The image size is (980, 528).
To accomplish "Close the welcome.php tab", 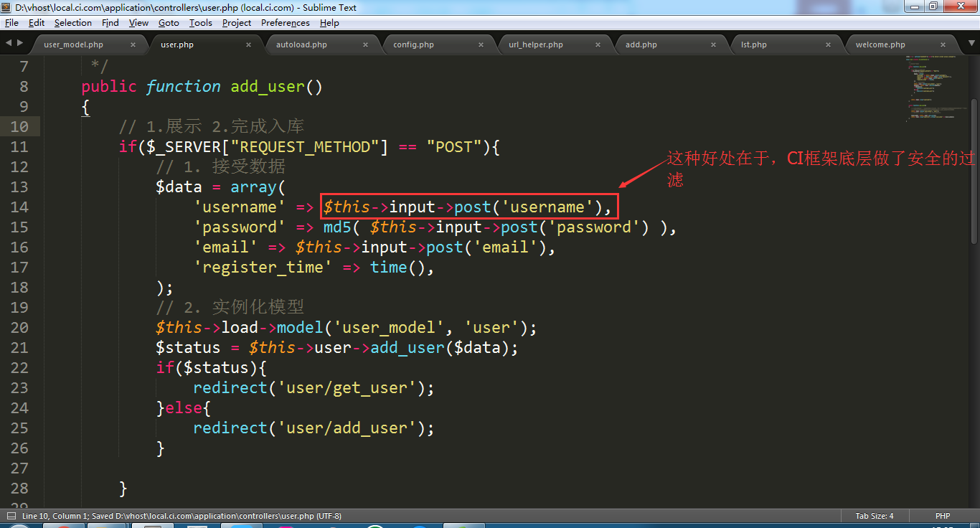I will [x=945, y=44].
